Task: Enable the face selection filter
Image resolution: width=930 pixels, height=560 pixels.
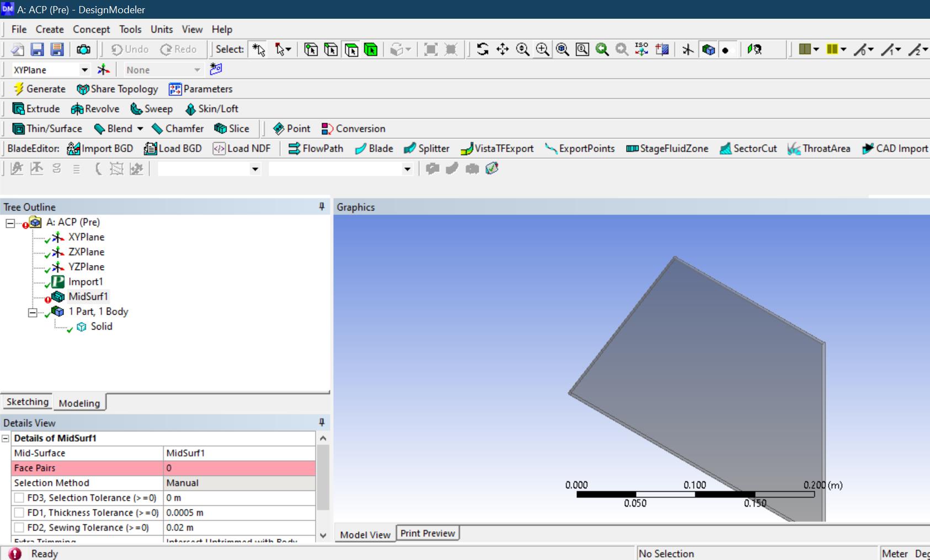Action: (351, 50)
